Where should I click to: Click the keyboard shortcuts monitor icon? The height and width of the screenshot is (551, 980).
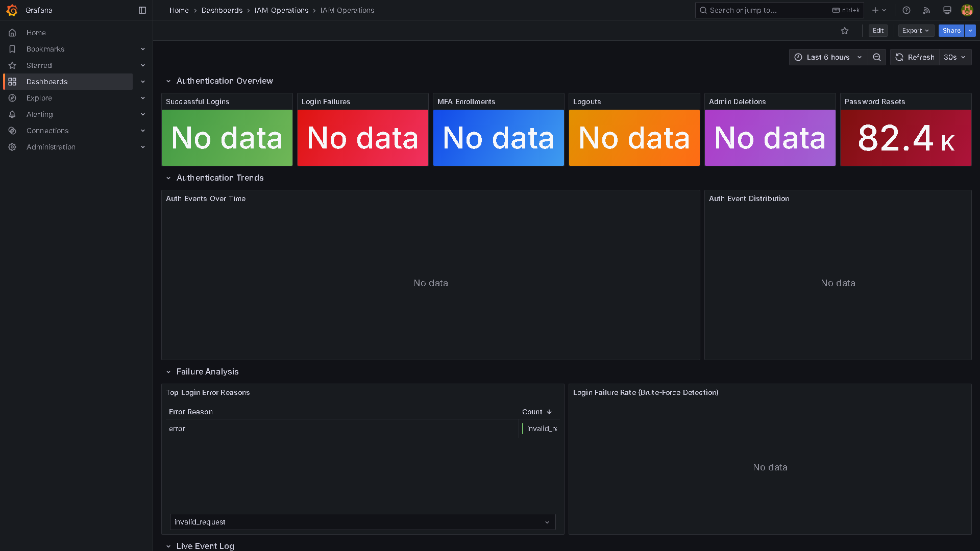point(947,10)
